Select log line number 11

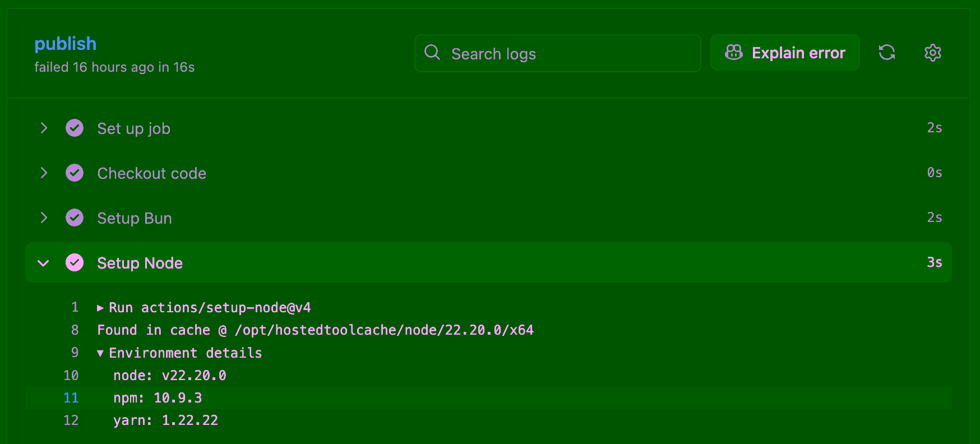[71, 398]
